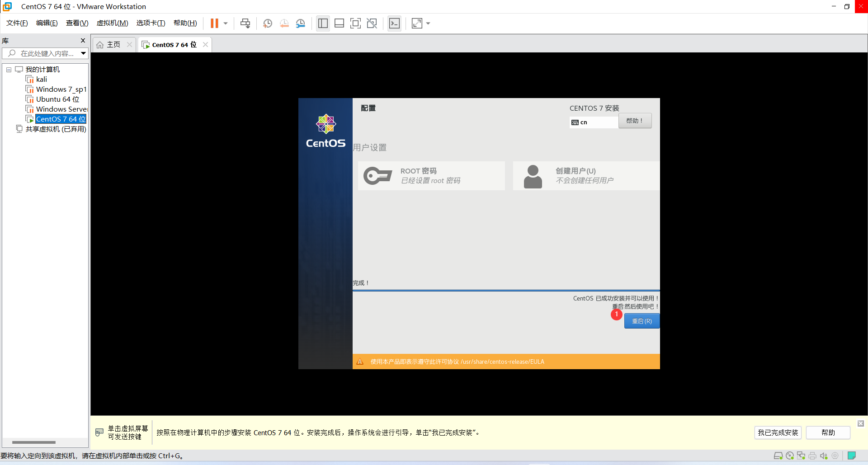This screenshot has width=868, height=465.
Task: Click the stretch guest display icon
Action: click(417, 23)
